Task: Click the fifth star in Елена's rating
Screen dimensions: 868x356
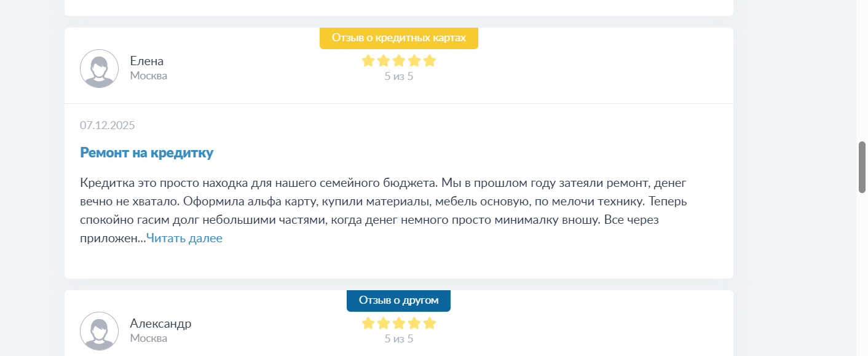Action: [x=430, y=61]
